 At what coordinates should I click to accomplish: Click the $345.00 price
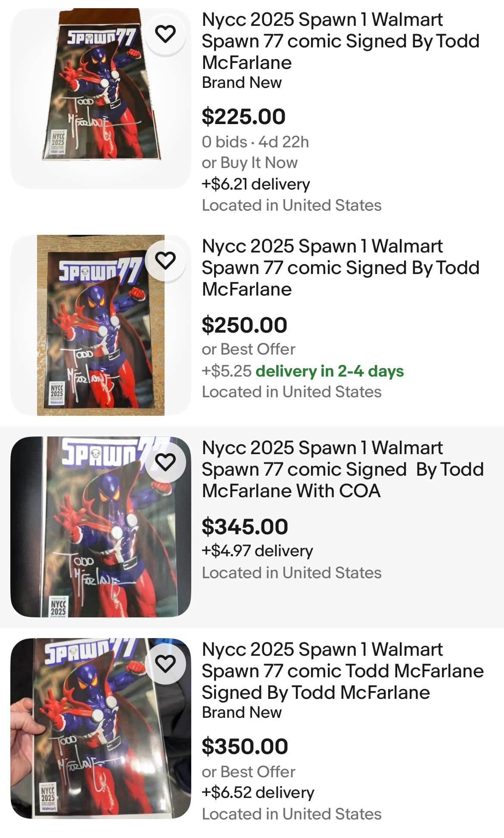pos(245,526)
